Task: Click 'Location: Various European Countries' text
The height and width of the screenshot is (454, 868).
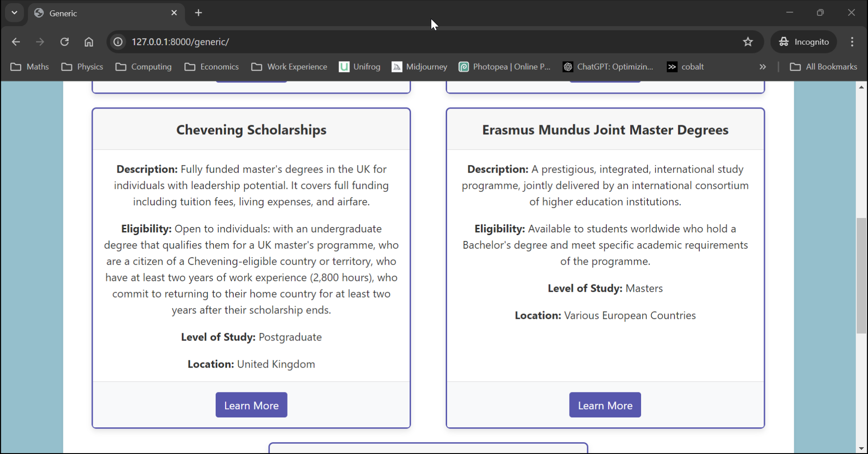Action: coord(605,316)
